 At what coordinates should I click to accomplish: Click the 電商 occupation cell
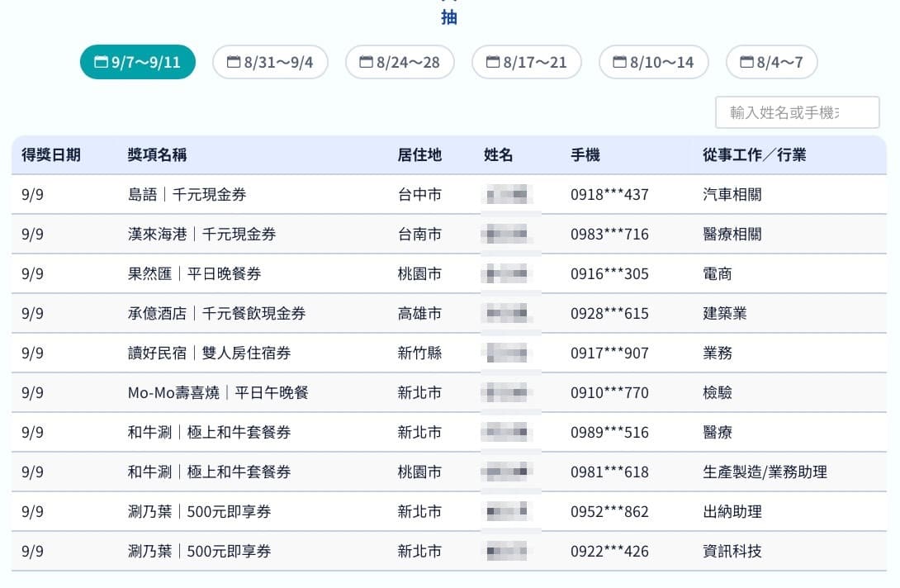[x=718, y=274]
